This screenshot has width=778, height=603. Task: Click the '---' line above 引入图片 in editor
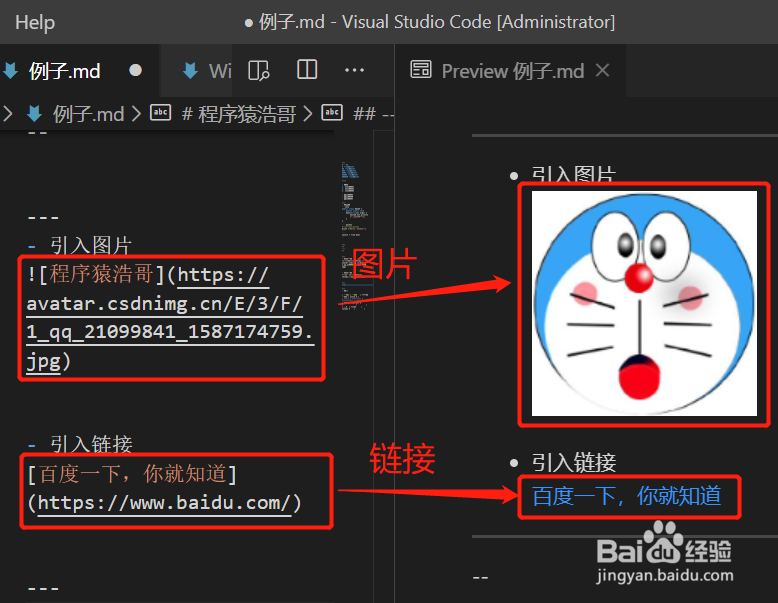coord(43,217)
